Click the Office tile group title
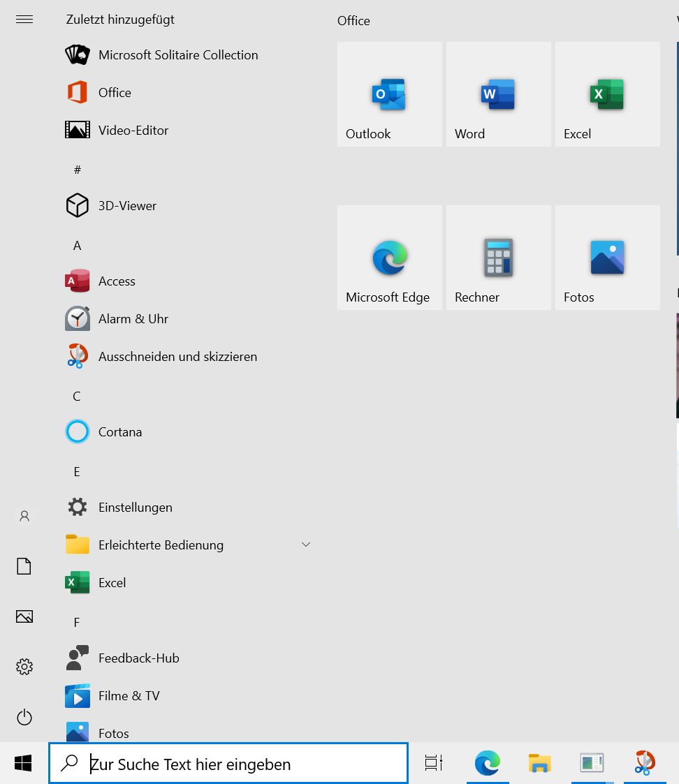Image resolution: width=679 pixels, height=784 pixels. [353, 20]
